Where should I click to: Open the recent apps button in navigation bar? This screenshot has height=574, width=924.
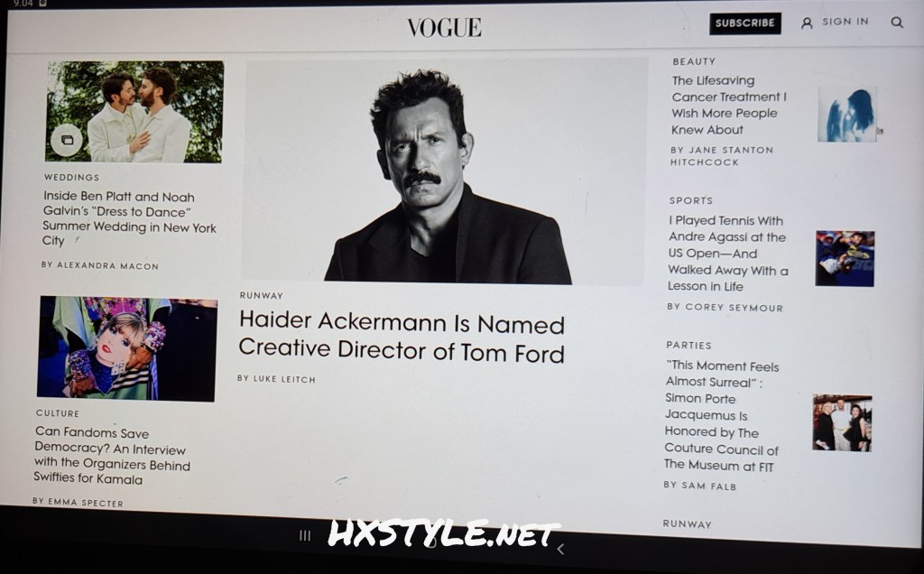(305, 535)
